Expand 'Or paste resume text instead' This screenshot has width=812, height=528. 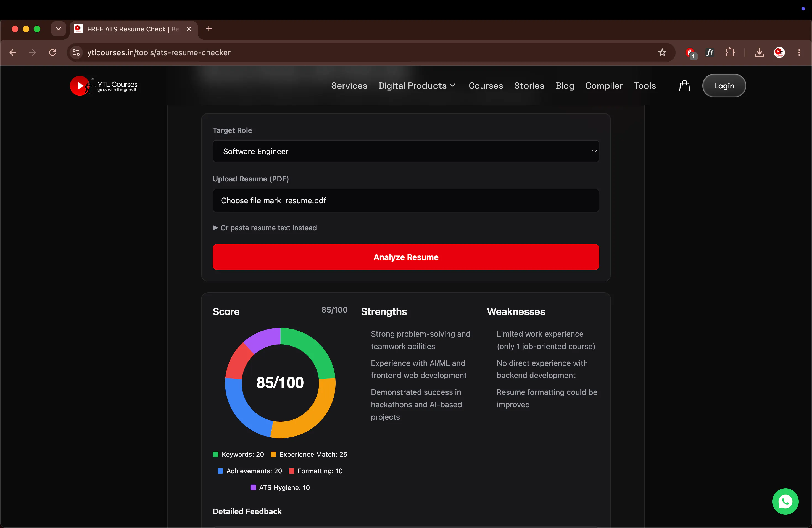tap(265, 228)
